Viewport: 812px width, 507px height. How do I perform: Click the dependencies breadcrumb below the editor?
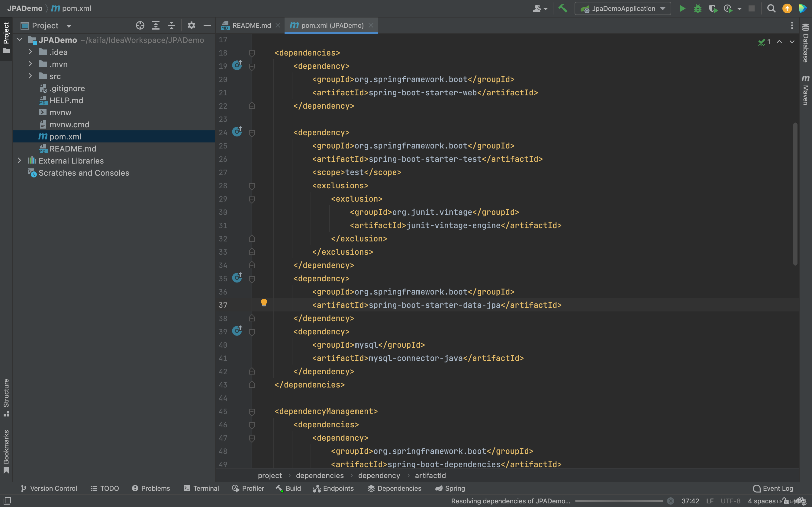click(320, 476)
